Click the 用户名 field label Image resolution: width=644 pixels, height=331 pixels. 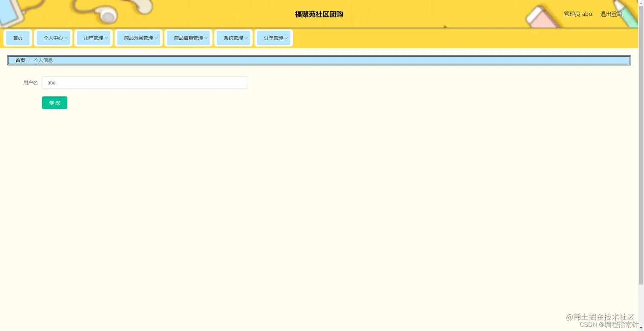(x=30, y=83)
